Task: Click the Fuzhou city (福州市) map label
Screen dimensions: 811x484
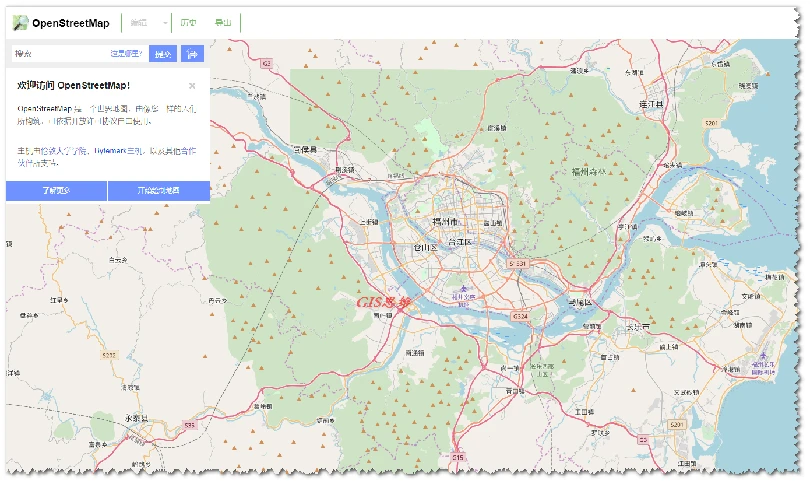Action: point(445,222)
